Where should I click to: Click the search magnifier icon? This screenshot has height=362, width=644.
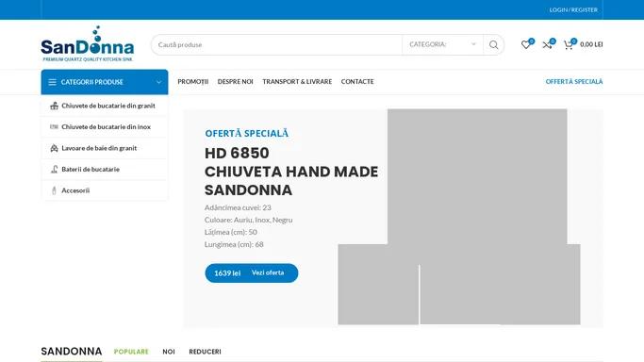point(494,44)
